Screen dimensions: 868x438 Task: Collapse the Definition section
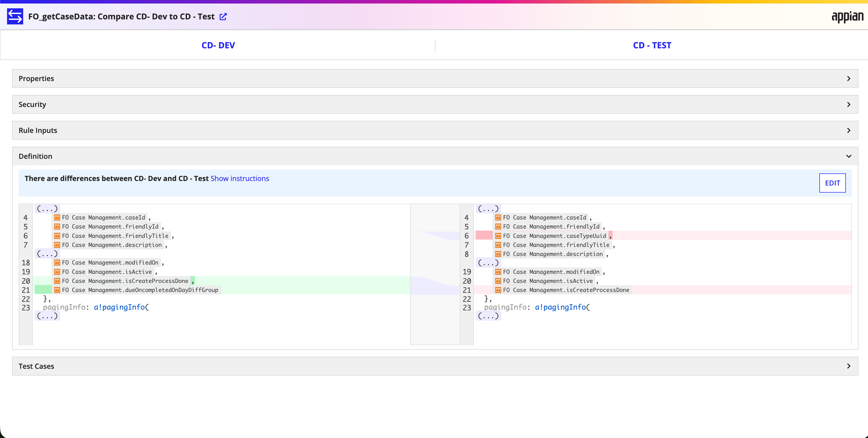pyautogui.click(x=435, y=156)
